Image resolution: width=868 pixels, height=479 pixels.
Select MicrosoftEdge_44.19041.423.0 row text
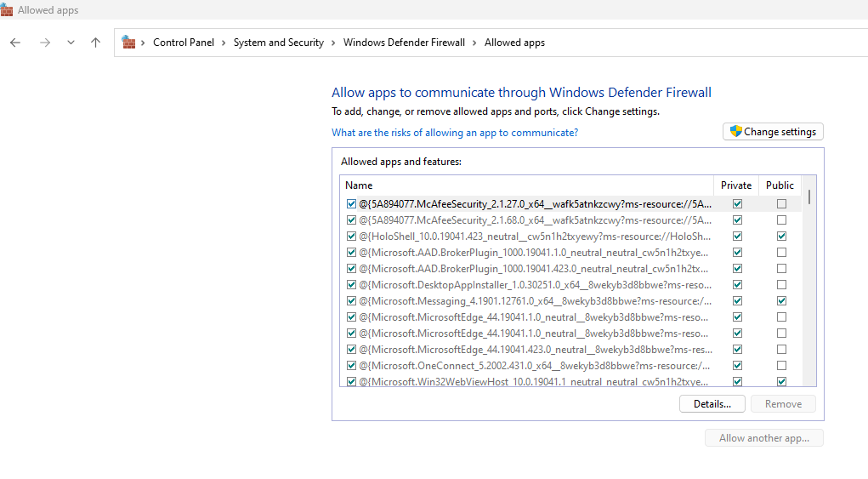click(x=536, y=350)
